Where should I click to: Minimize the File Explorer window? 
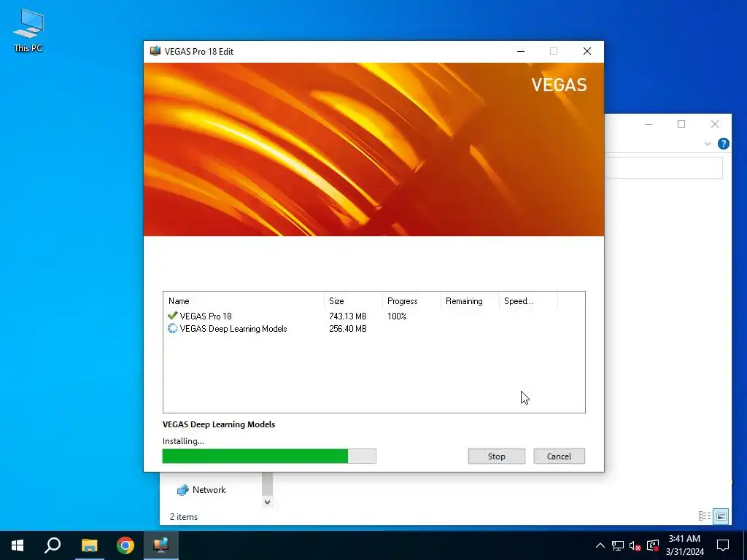point(649,124)
